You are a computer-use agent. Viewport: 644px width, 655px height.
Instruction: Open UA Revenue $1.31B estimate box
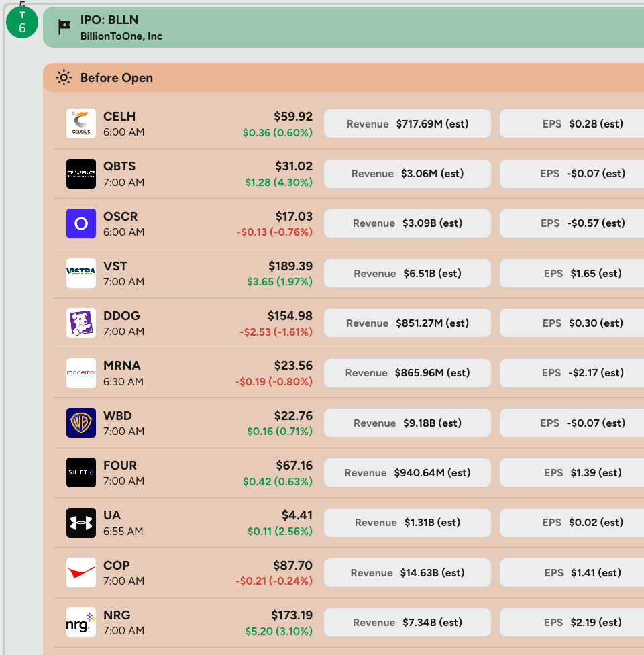tap(408, 523)
